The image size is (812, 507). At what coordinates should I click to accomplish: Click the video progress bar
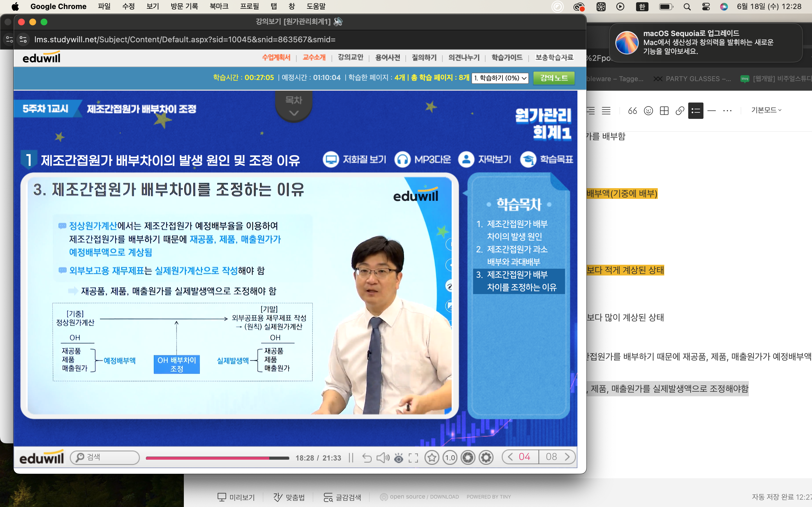(x=217, y=458)
